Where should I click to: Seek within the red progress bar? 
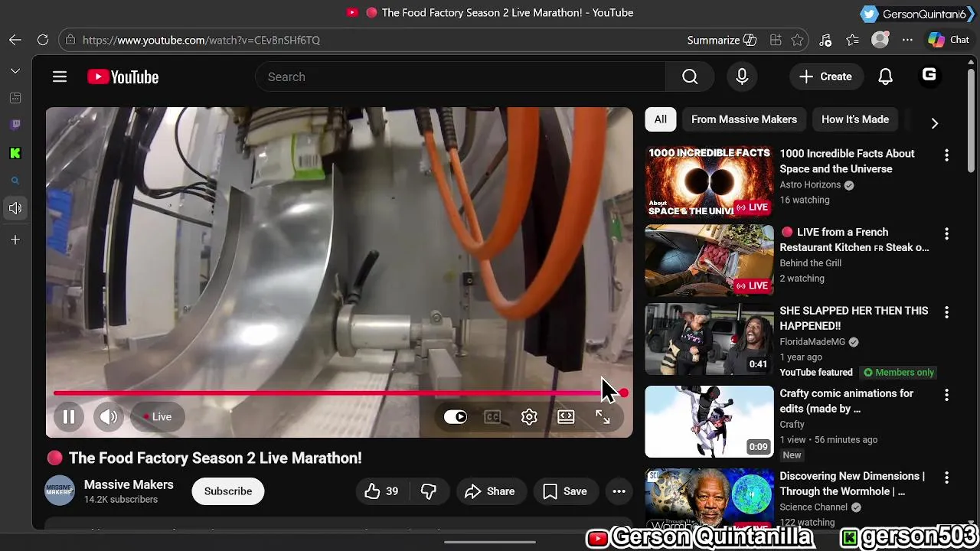(340, 393)
